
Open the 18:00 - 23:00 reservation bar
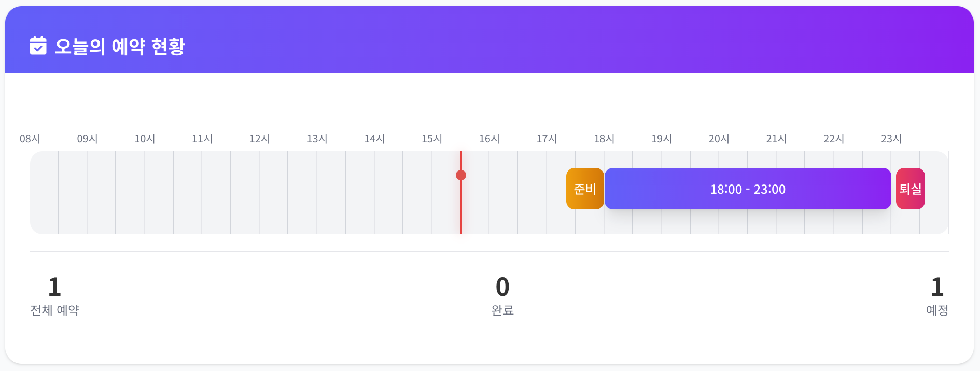[747, 189]
